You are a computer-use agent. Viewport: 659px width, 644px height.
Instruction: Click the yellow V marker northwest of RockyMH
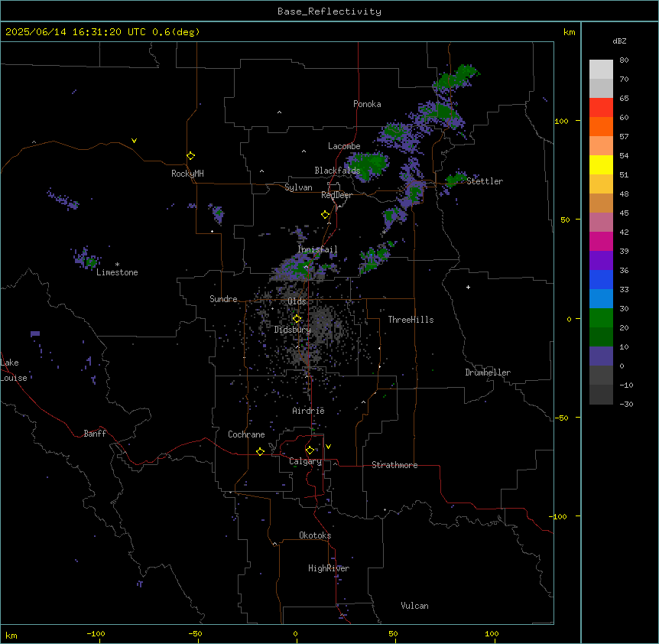134,141
